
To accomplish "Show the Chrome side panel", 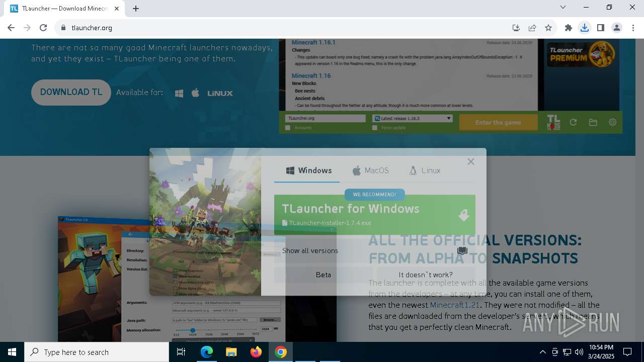I will pos(600,28).
